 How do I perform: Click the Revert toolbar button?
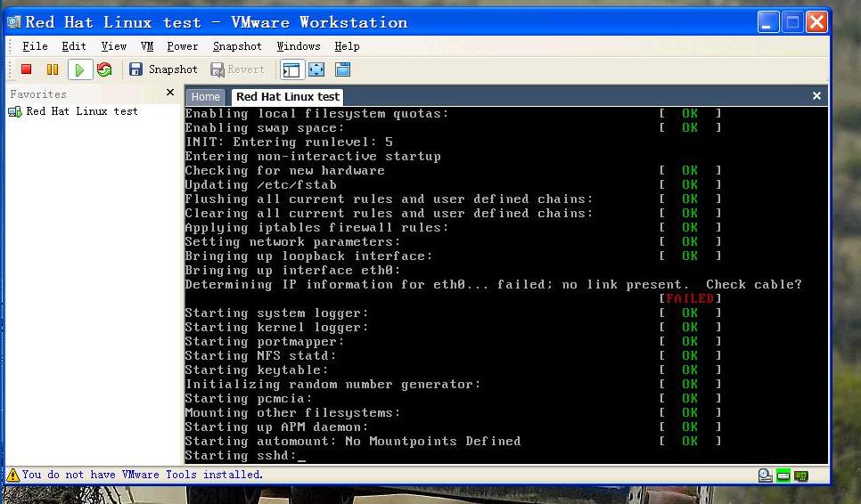click(237, 69)
